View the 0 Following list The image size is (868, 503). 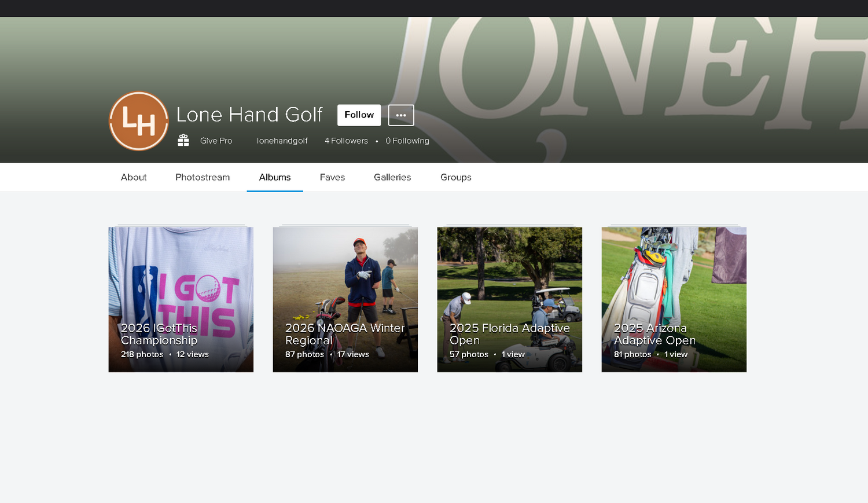407,141
